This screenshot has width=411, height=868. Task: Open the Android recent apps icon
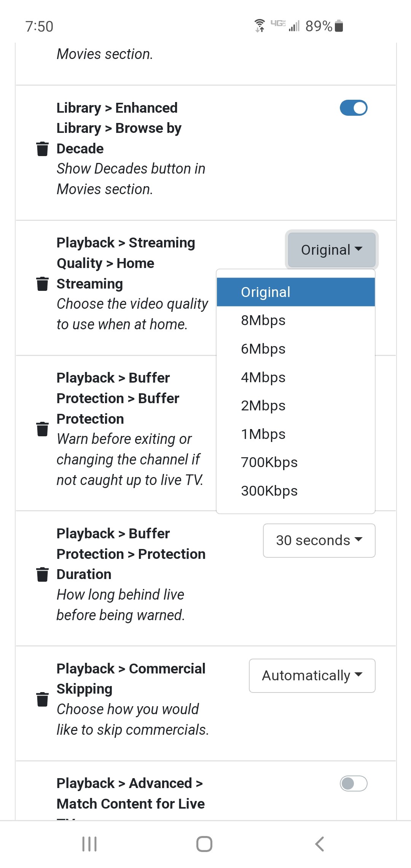pyautogui.click(x=89, y=844)
